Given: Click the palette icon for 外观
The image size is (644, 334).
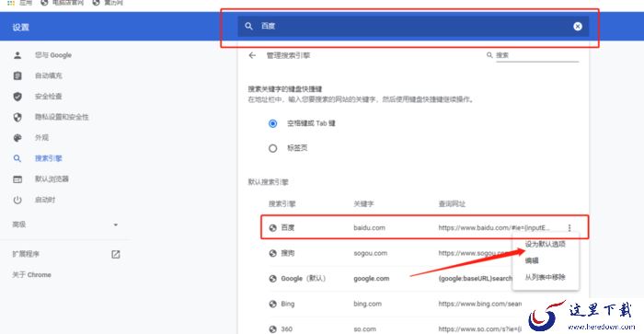Looking at the screenshot, I should (17, 138).
